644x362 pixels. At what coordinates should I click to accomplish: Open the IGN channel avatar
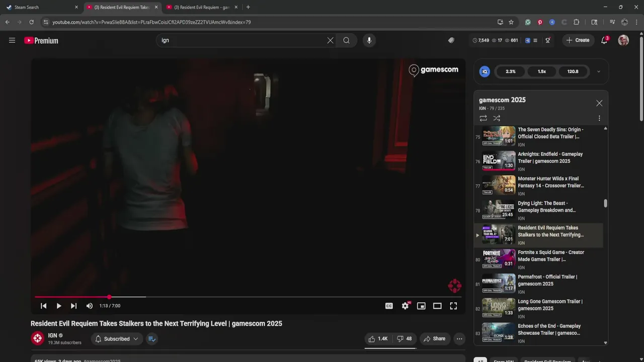coord(38,339)
